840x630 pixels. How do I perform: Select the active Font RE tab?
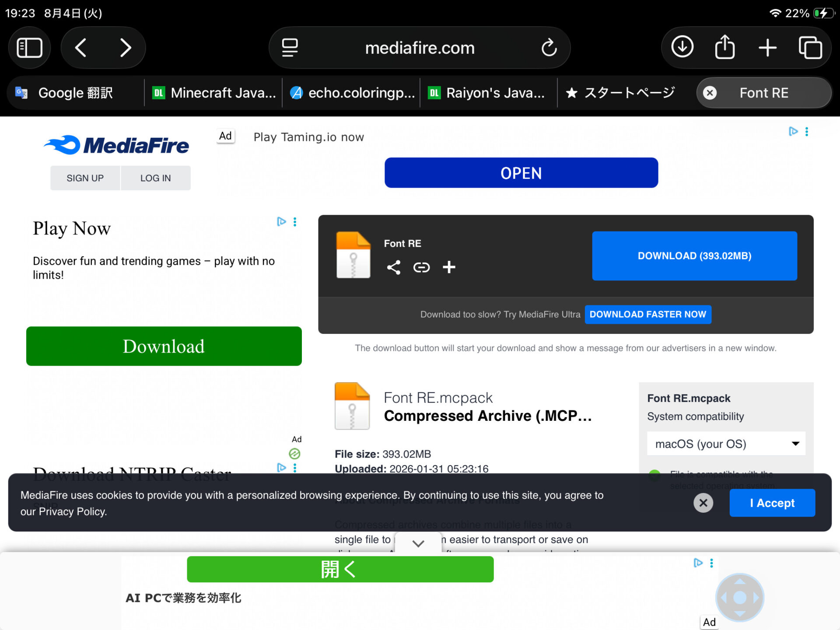(x=764, y=93)
